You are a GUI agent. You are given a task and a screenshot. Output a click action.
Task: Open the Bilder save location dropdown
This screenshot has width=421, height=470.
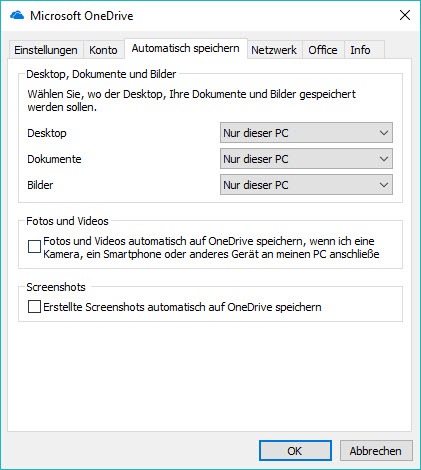pos(306,185)
